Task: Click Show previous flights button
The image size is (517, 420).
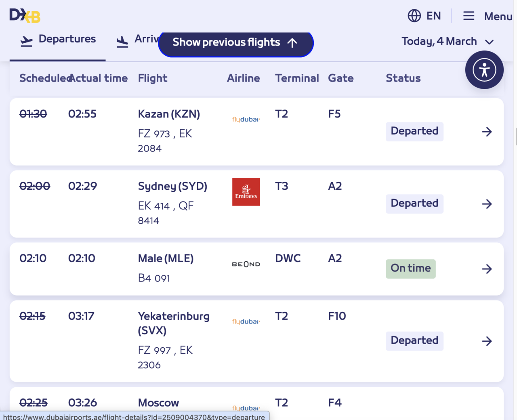Action: coord(235,42)
